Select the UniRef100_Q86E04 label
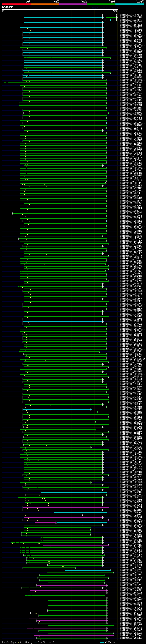Image resolution: width=146 pixels, height=644 pixels. [131, 334]
